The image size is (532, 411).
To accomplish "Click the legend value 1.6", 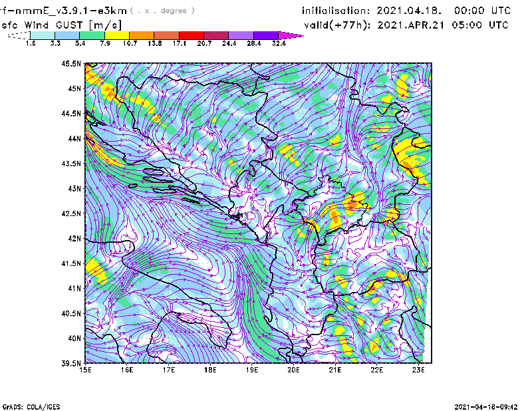I will 31,43.
